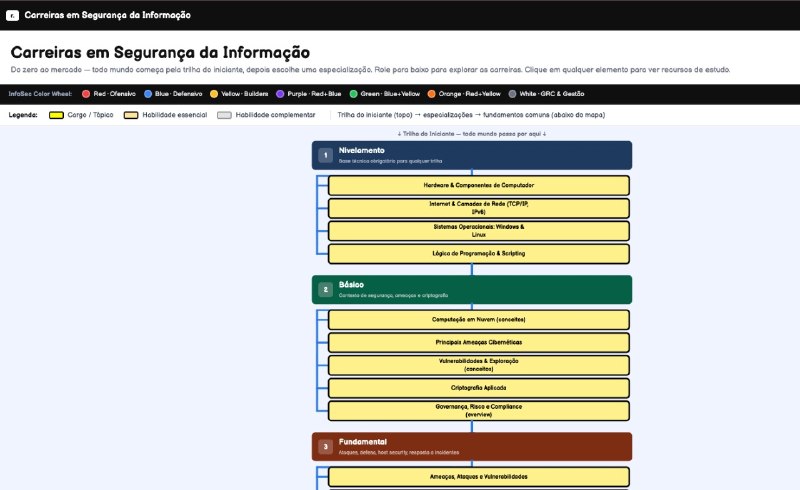Open Lógica de Programação & Scripting topic
800x490 pixels.
coord(479,254)
